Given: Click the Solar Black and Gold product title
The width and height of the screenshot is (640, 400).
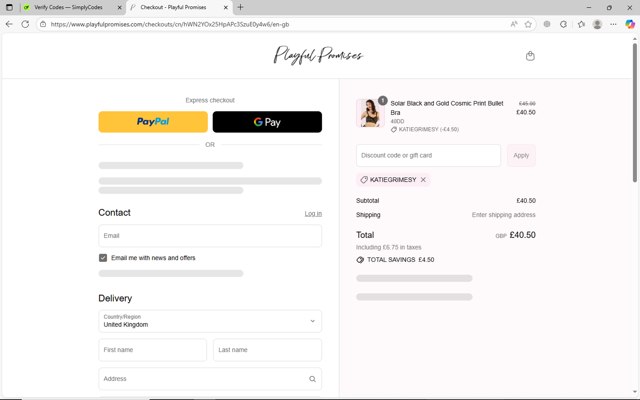Looking at the screenshot, I should tap(447, 108).
